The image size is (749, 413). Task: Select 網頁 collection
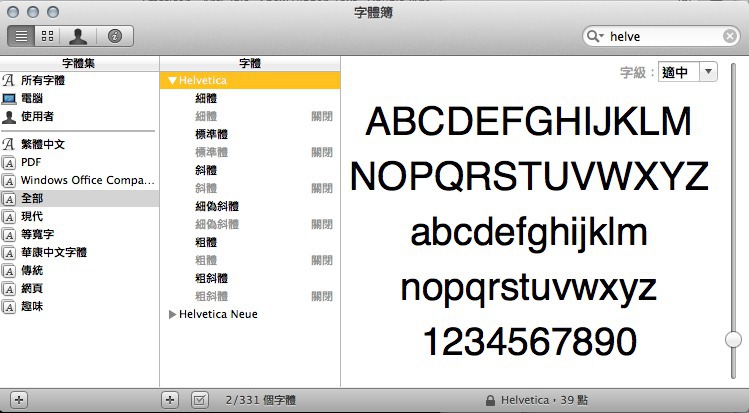(x=79, y=289)
